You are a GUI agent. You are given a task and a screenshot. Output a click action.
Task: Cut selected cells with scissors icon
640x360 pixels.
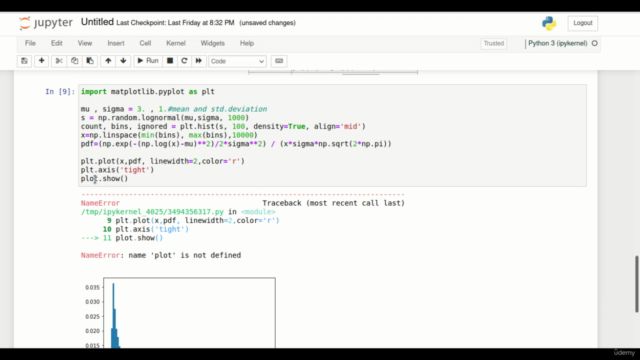click(59, 61)
